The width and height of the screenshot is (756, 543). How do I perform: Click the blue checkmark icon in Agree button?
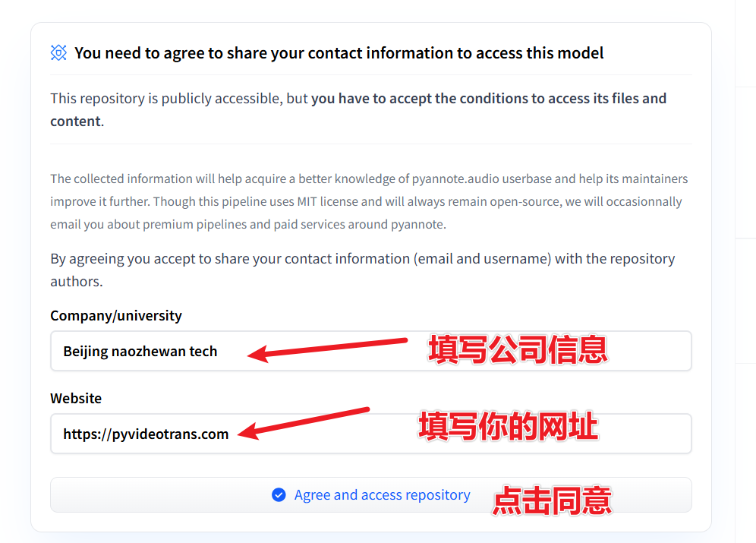(x=279, y=495)
